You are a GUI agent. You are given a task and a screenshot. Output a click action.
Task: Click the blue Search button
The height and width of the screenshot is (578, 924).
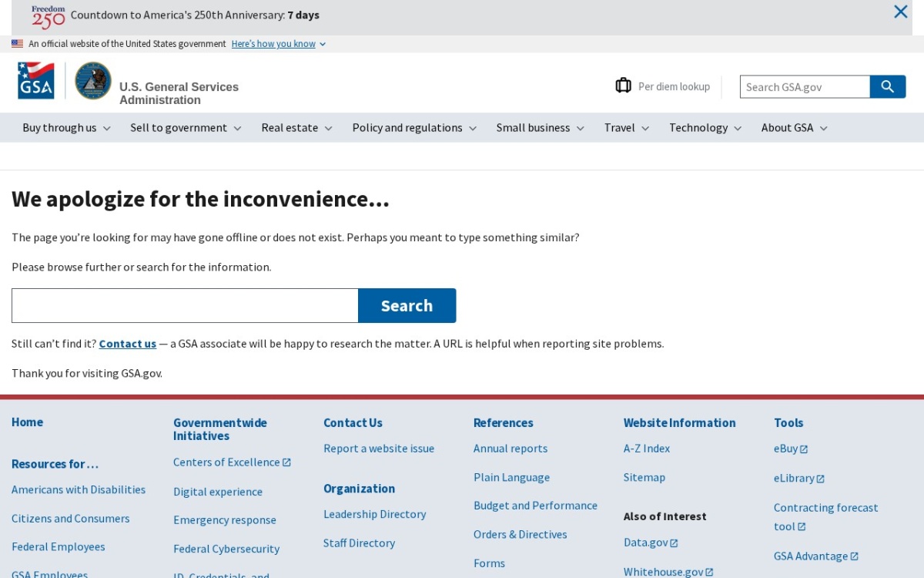pyautogui.click(x=407, y=305)
